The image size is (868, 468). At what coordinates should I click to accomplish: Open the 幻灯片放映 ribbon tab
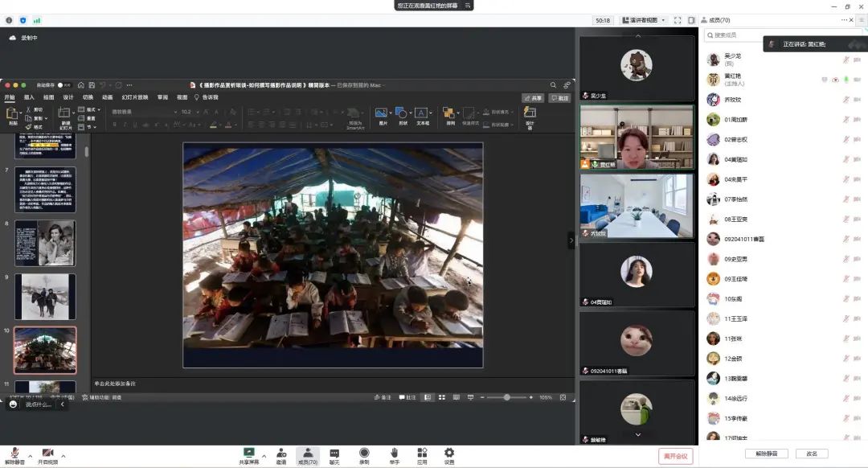click(135, 97)
